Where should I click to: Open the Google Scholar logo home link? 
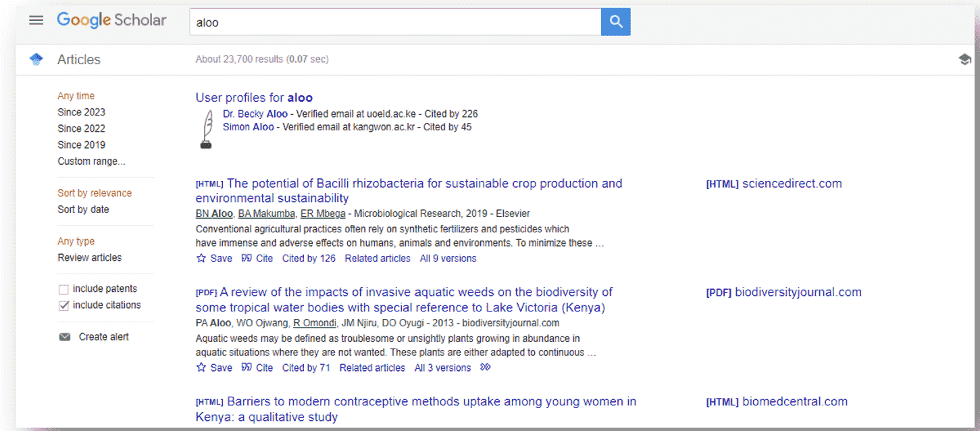(111, 20)
